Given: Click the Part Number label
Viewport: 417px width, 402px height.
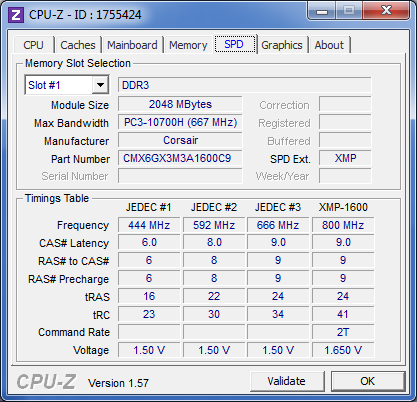Looking at the screenshot, I should [x=80, y=159].
